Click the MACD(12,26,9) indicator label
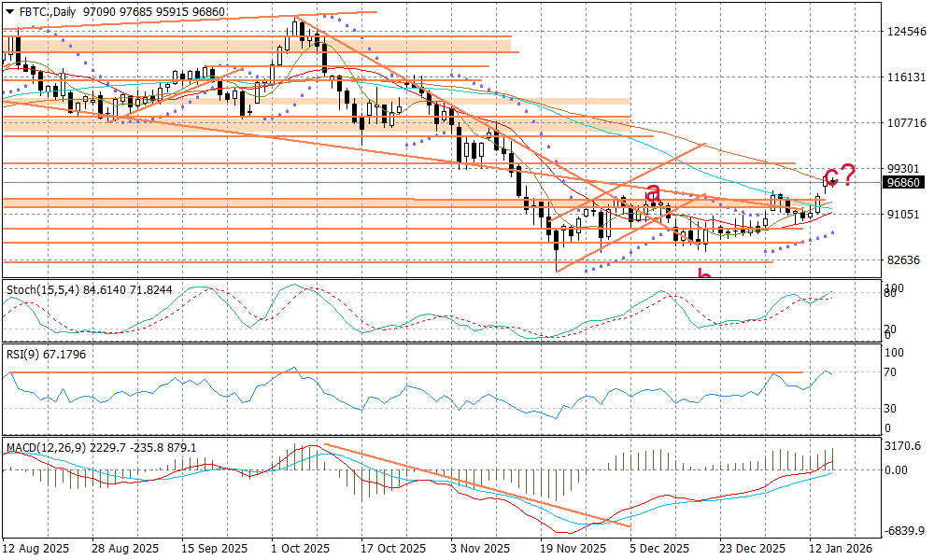 [x=47, y=448]
